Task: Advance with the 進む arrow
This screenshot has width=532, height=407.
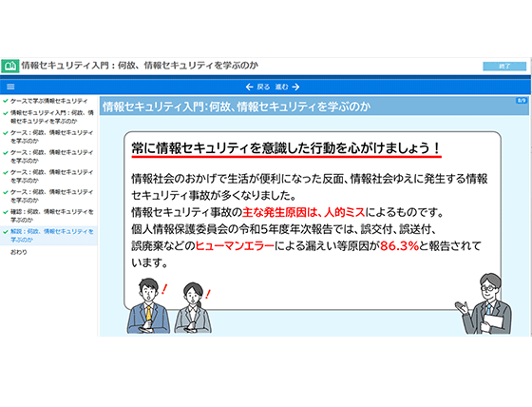Action: click(287, 87)
